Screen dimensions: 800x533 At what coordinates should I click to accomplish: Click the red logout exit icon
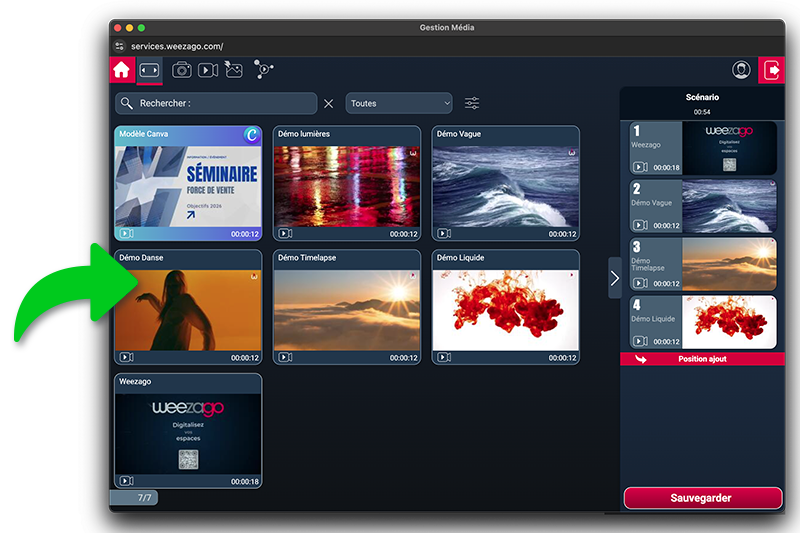772,70
